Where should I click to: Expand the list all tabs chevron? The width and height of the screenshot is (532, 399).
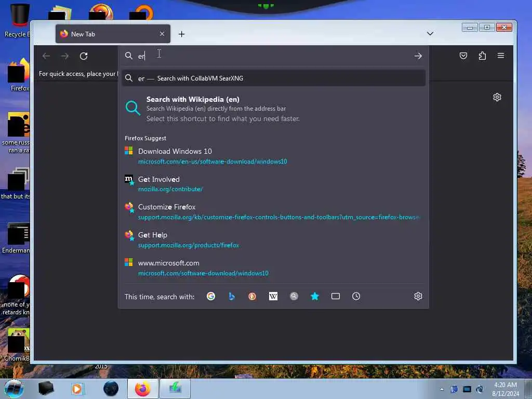pos(430,34)
